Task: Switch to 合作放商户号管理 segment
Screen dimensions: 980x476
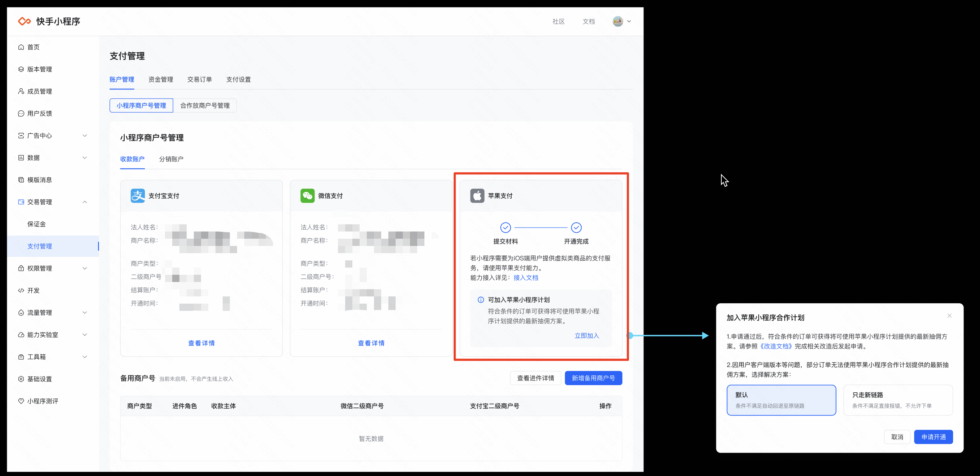Action: (205, 106)
